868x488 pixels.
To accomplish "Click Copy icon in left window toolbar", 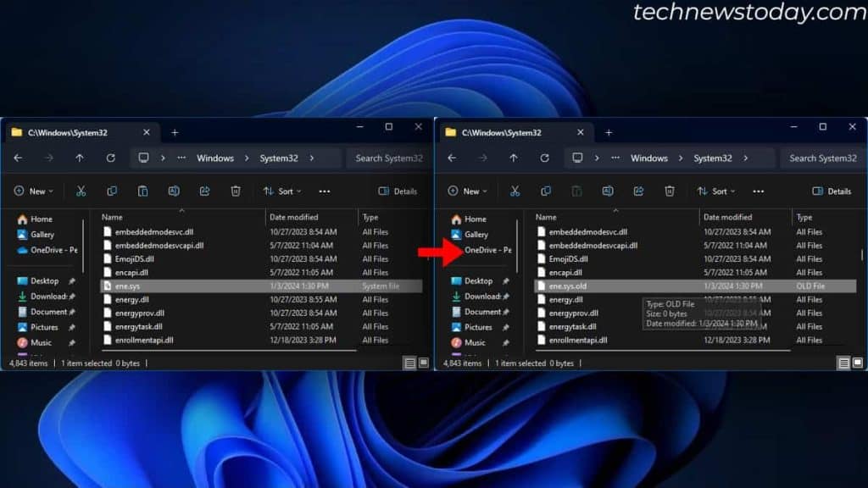I will [112, 191].
